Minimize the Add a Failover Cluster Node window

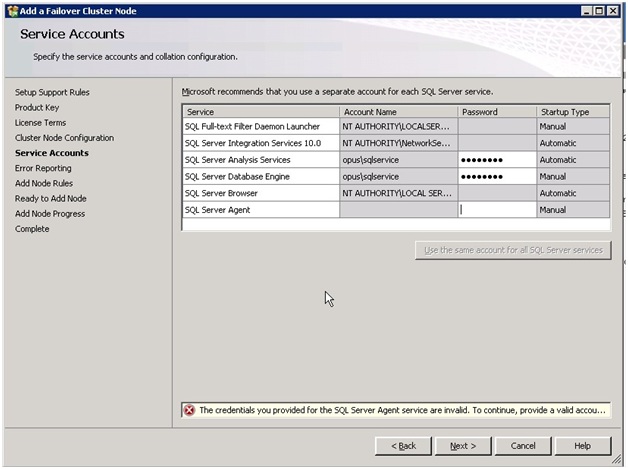[586, 11]
